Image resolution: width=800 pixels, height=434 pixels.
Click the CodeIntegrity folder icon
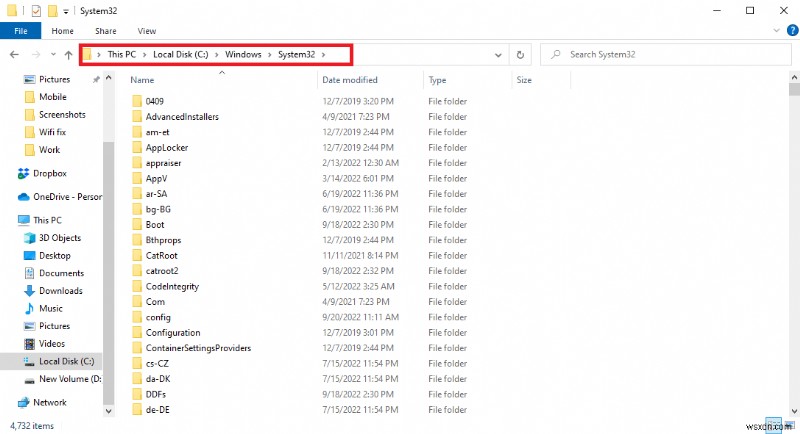point(137,286)
